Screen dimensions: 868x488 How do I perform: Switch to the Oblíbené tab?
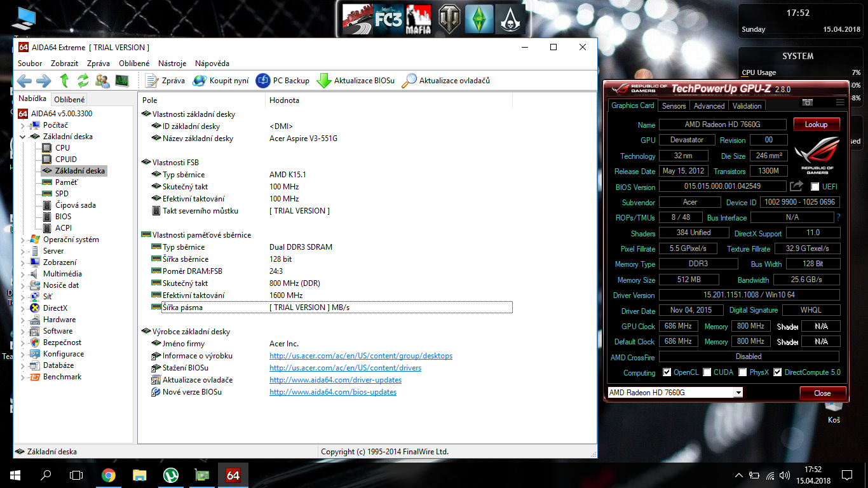69,100
